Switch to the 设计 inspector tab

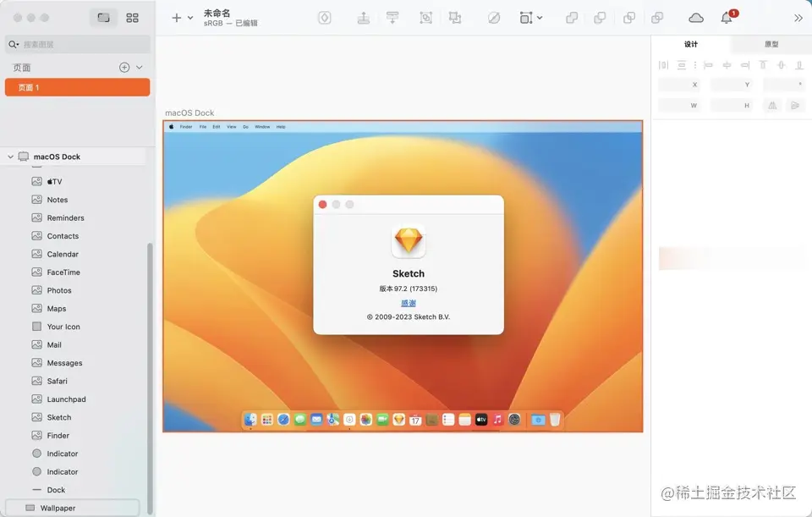pos(691,44)
